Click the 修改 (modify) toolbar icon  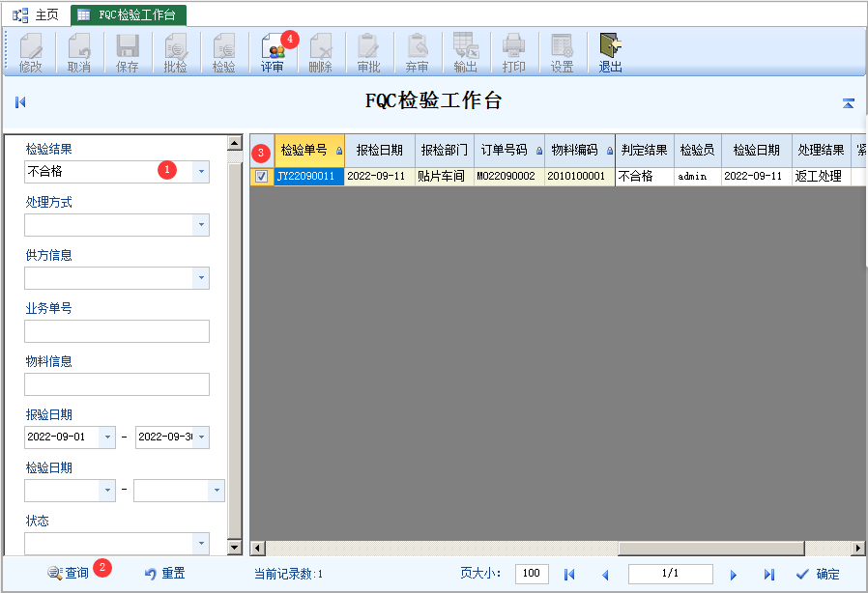coord(30,52)
